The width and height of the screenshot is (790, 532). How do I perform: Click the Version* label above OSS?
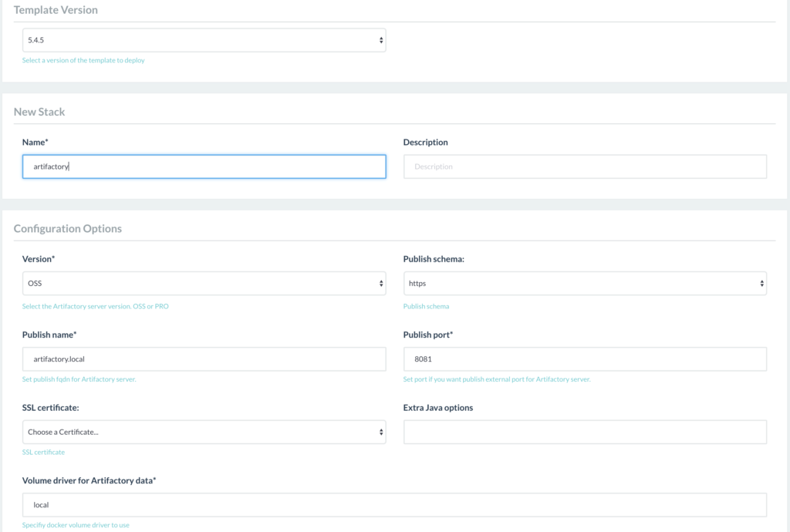pos(39,259)
